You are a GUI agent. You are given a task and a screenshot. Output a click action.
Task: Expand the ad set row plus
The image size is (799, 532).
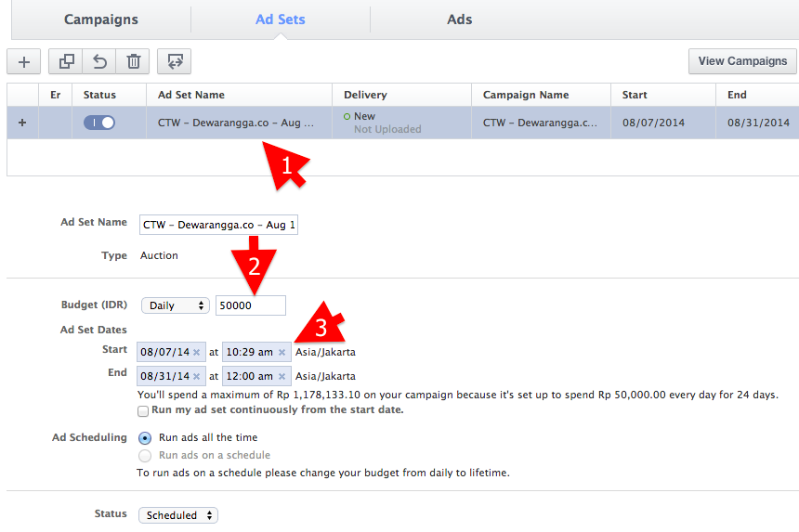tap(21, 123)
